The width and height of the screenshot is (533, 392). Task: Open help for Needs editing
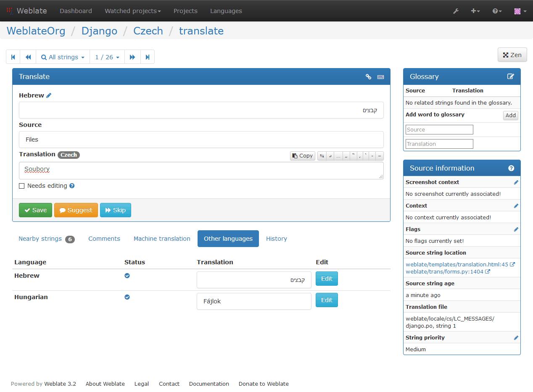pyautogui.click(x=72, y=186)
